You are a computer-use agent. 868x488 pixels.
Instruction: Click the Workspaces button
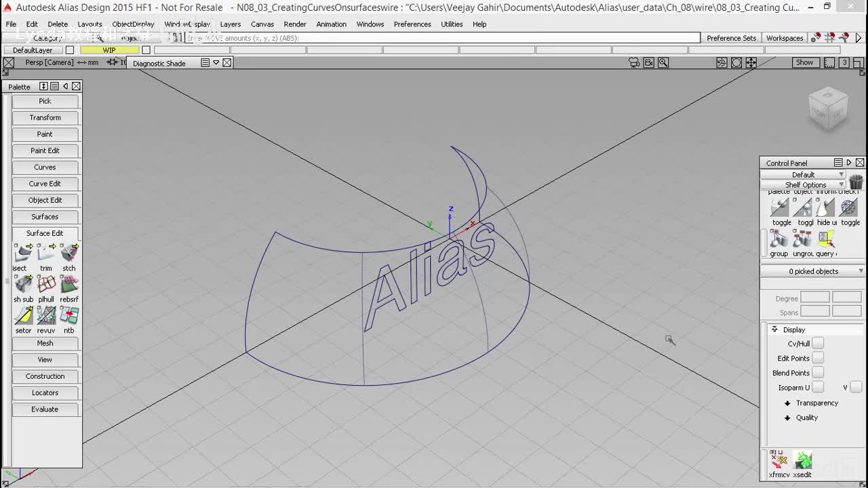(x=785, y=38)
